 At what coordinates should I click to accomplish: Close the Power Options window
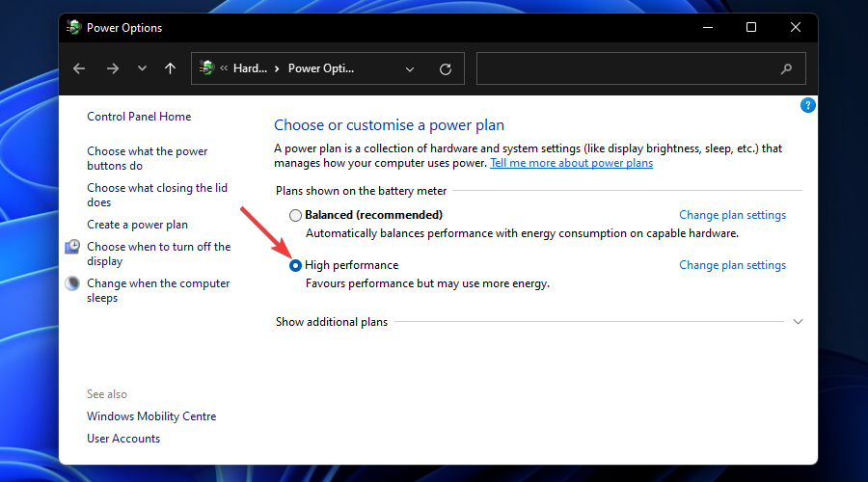(x=796, y=27)
